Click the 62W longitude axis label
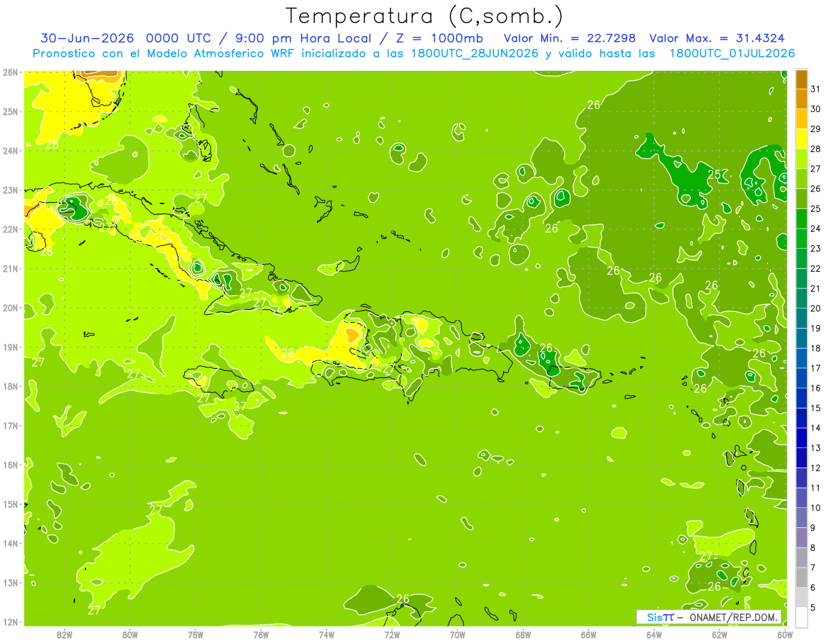The height and width of the screenshot is (644, 834). [719, 635]
